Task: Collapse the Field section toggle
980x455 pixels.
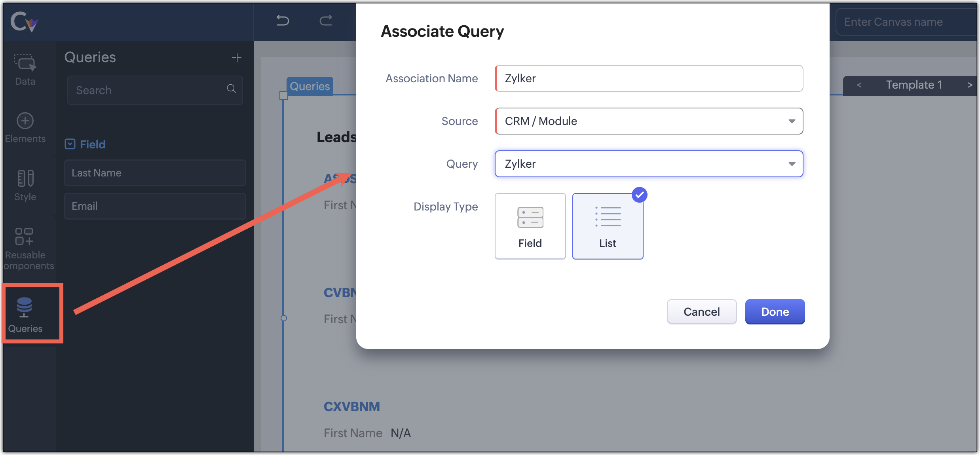Action: (70, 144)
